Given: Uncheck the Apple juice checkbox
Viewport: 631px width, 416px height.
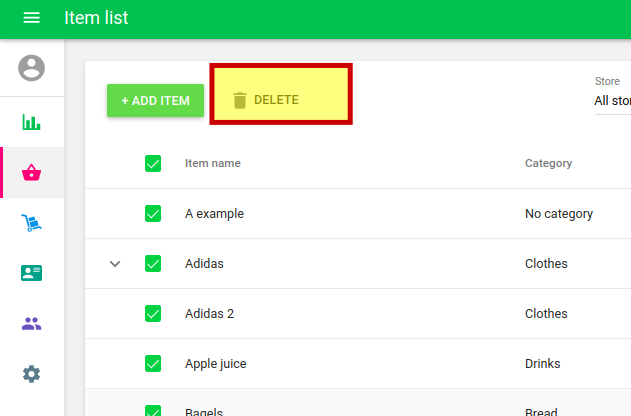Looking at the screenshot, I should (x=153, y=363).
